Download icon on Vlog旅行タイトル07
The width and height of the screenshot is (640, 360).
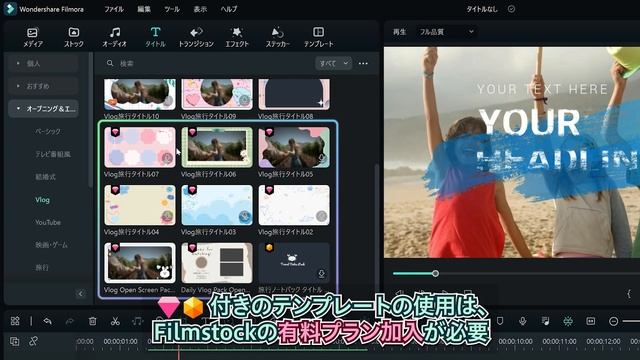167,158
